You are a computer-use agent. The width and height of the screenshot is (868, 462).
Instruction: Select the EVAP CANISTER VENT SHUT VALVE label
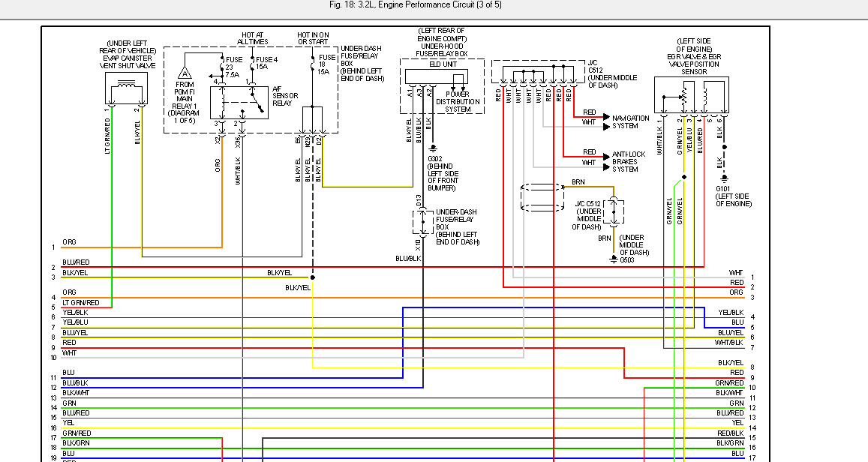pyautogui.click(x=128, y=54)
